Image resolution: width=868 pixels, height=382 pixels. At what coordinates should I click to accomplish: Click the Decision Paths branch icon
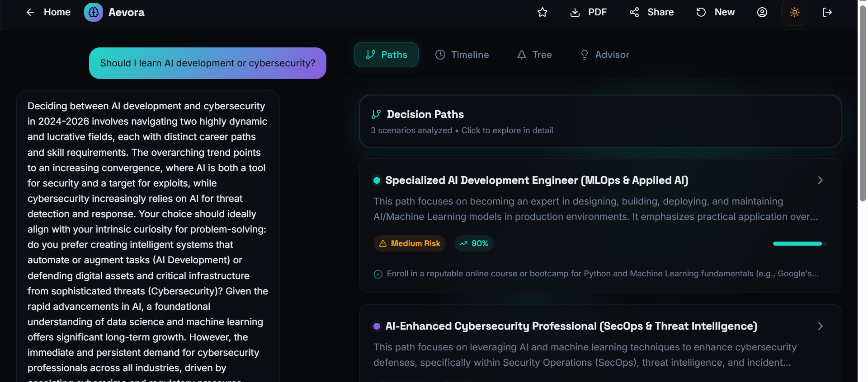point(376,114)
